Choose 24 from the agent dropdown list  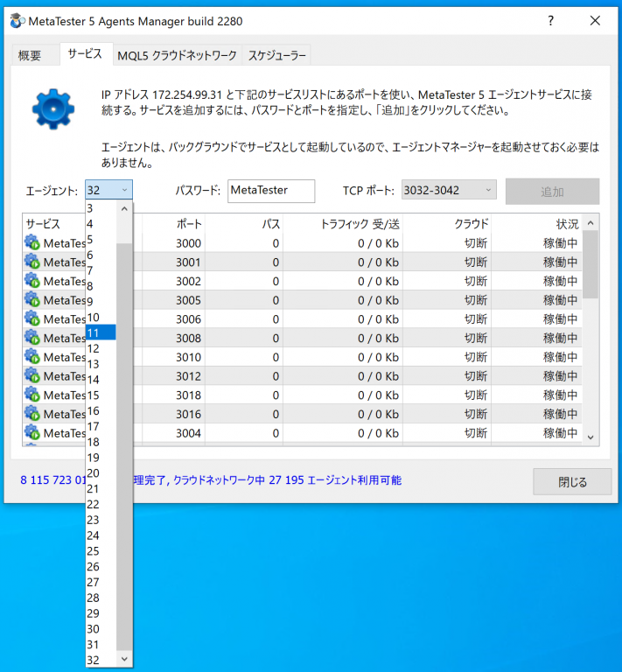click(x=101, y=535)
